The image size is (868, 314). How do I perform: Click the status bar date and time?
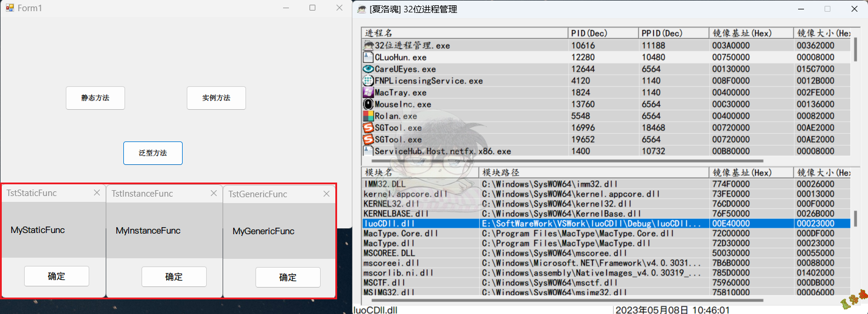point(672,310)
